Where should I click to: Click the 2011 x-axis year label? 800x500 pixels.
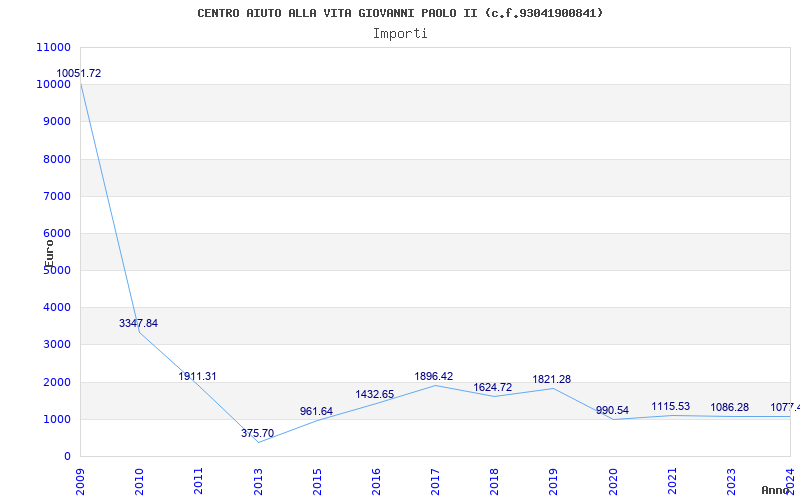(x=198, y=482)
